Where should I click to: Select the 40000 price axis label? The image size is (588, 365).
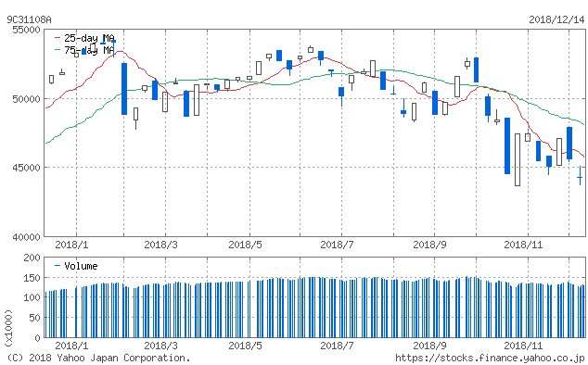(26, 237)
